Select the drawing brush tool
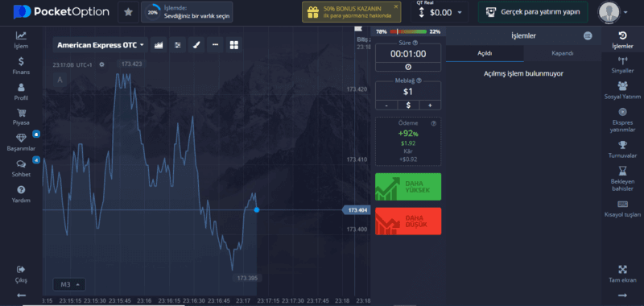The image size is (644, 306). coord(196,45)
